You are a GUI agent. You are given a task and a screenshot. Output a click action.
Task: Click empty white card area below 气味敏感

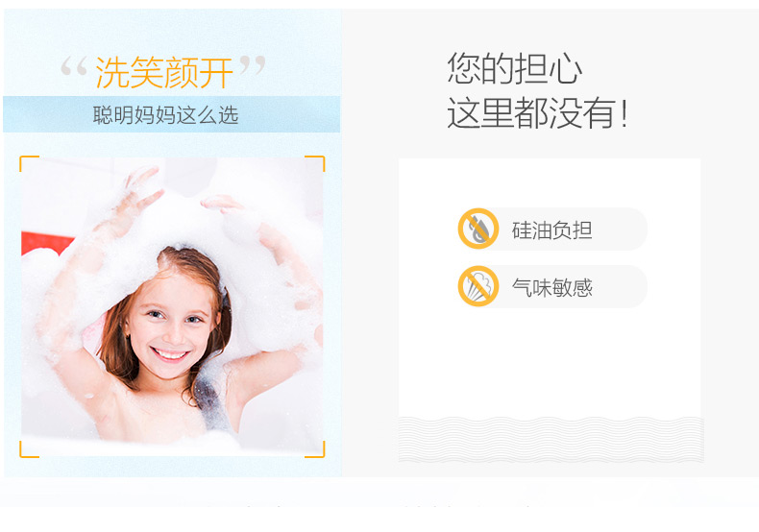pyautogui.click(x=550, y=363)
